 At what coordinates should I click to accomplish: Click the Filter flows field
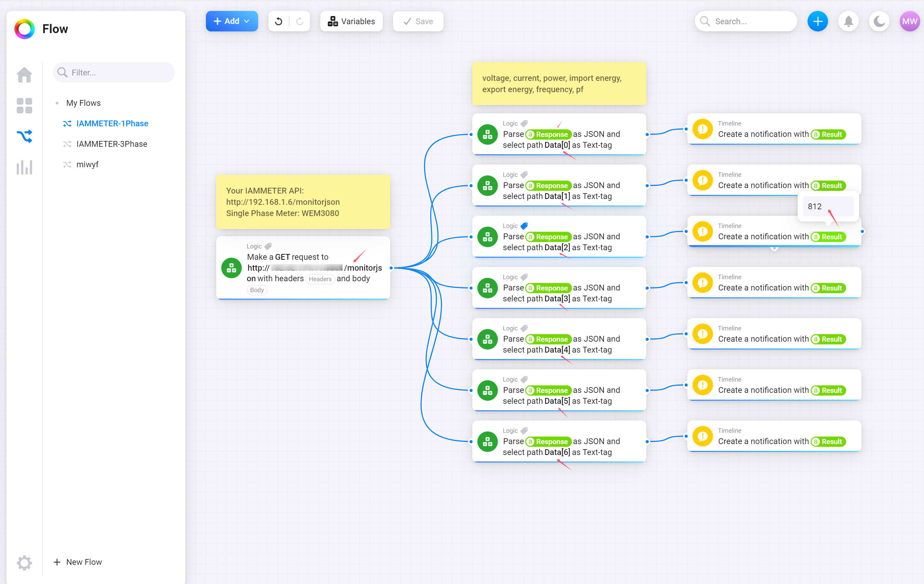(x=114, y=72)
